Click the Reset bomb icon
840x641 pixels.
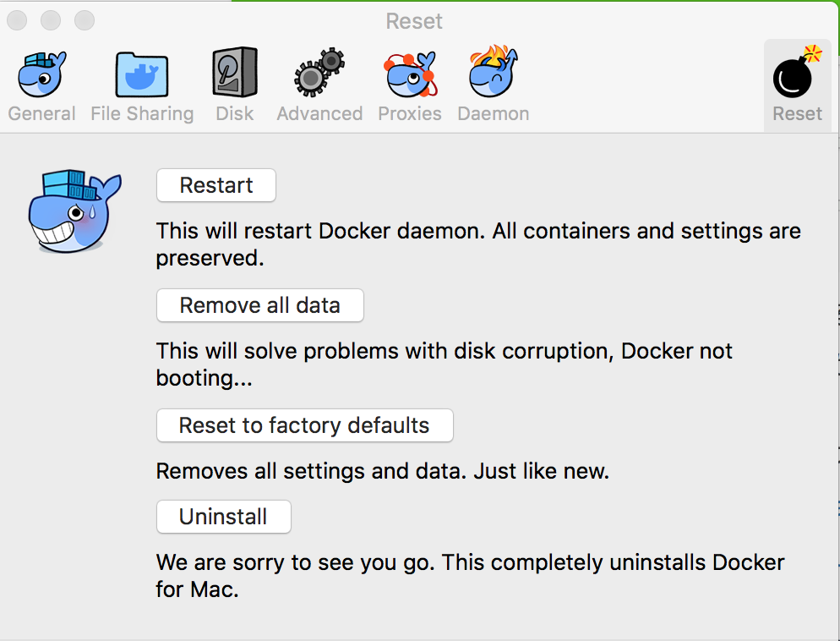[x=797, y=72]
